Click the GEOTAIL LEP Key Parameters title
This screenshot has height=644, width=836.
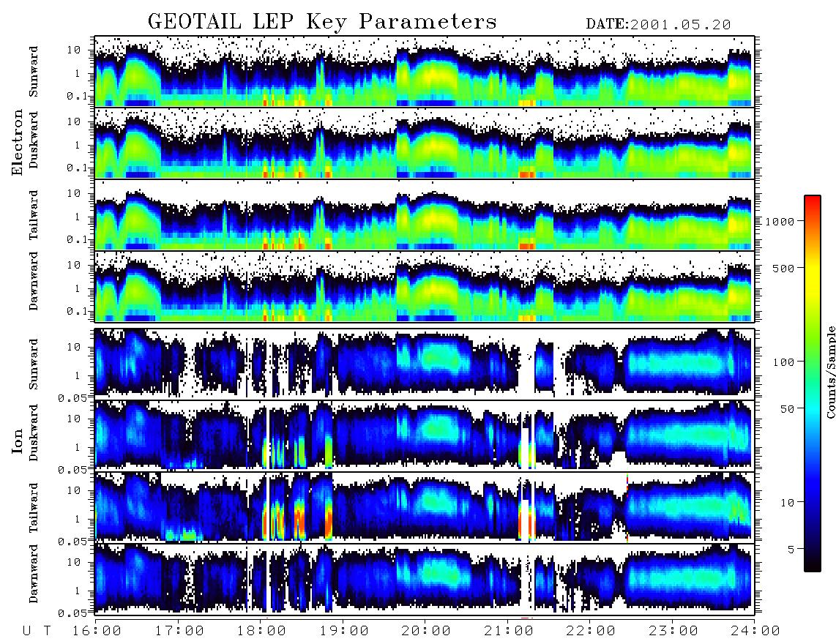pos(322,23)
